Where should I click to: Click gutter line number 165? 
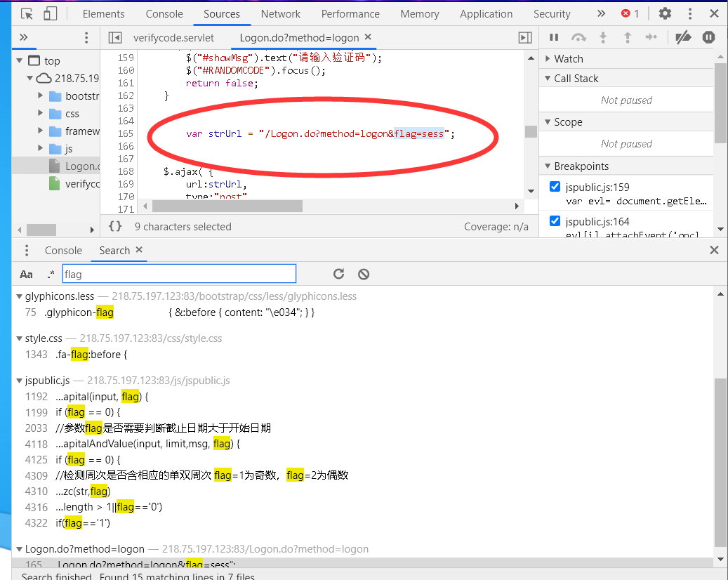[x=126, y=133]
